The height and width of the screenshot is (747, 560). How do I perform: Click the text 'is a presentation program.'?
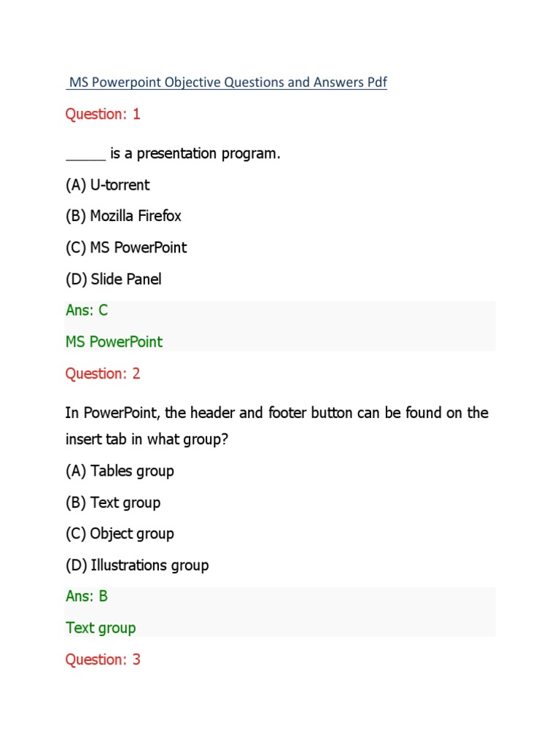[x=195, y=154]
